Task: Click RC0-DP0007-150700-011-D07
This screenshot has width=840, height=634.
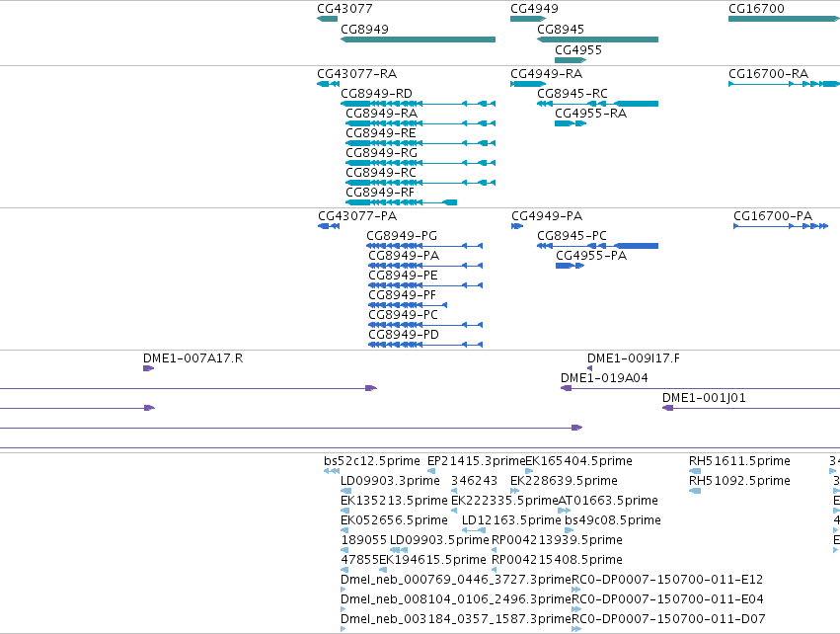Action: point(576,629)
